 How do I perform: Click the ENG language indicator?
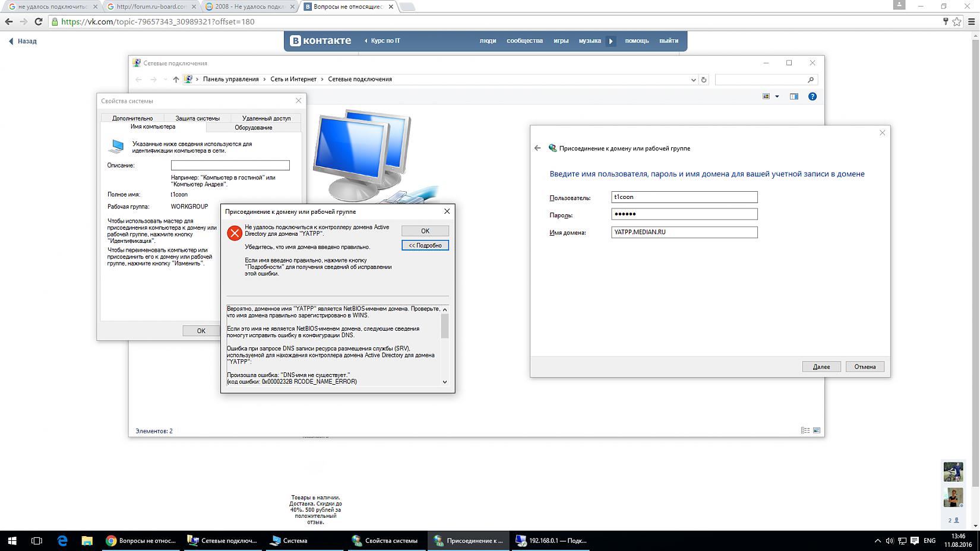pos(930,540)
